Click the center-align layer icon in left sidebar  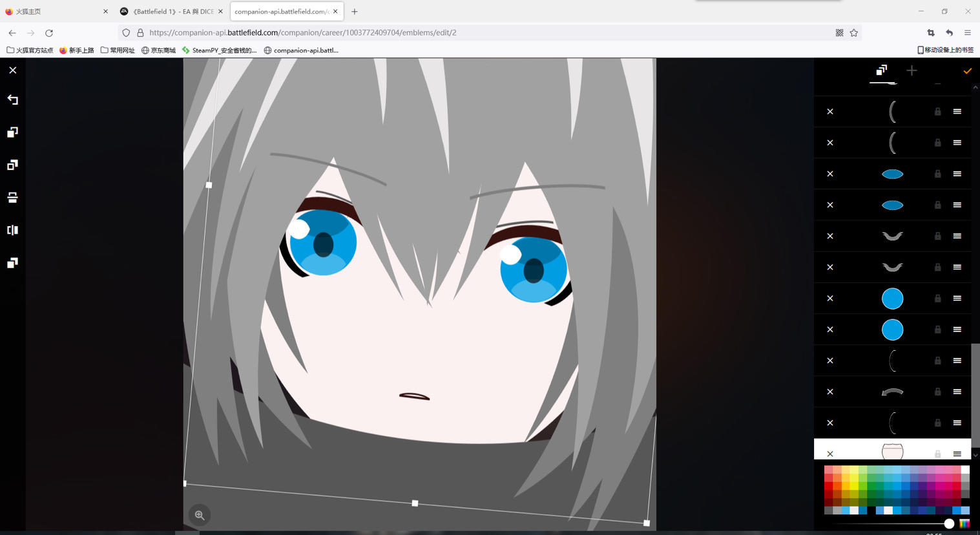click(12, 197)
